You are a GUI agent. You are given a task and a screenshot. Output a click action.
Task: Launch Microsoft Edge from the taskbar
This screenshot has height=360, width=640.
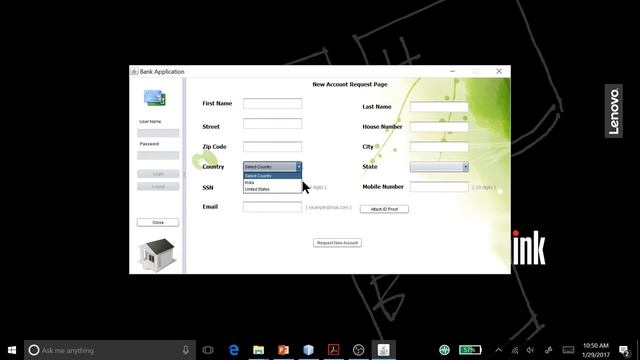(x=233, y=350)
